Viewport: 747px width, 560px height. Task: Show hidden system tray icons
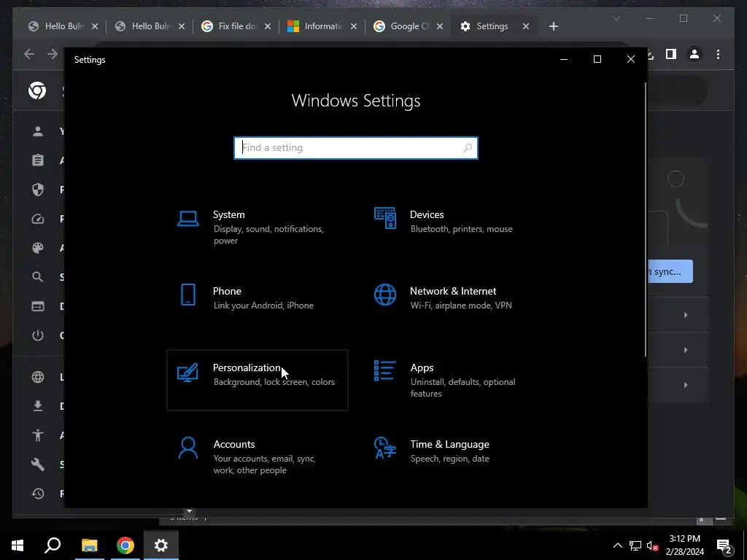click(617, 545)
